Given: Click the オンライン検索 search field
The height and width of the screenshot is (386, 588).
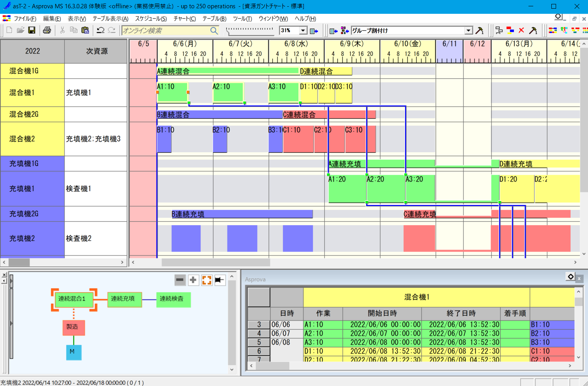Looking at the screenshot, I should click(166, 30).
